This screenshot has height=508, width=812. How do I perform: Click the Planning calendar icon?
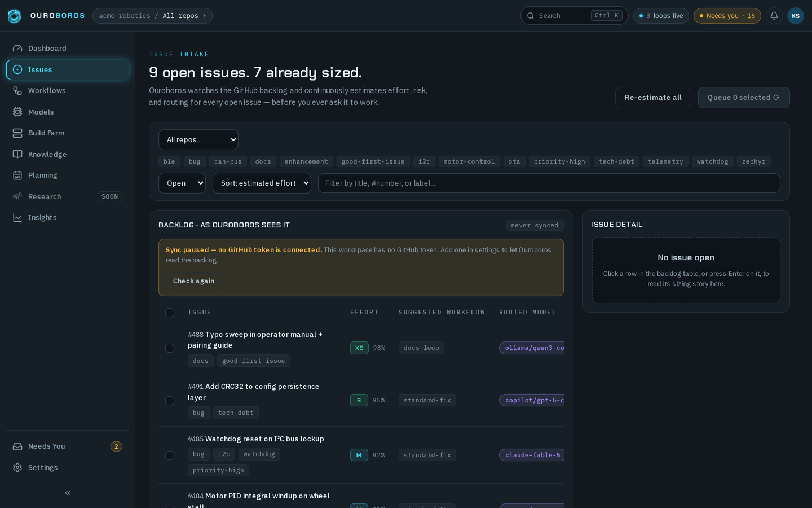[17, 176]
